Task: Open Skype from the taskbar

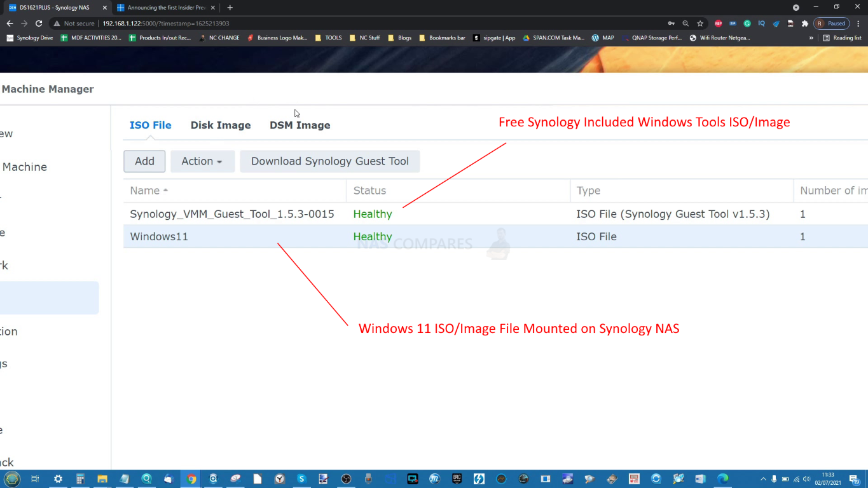Action: point(301,479)
